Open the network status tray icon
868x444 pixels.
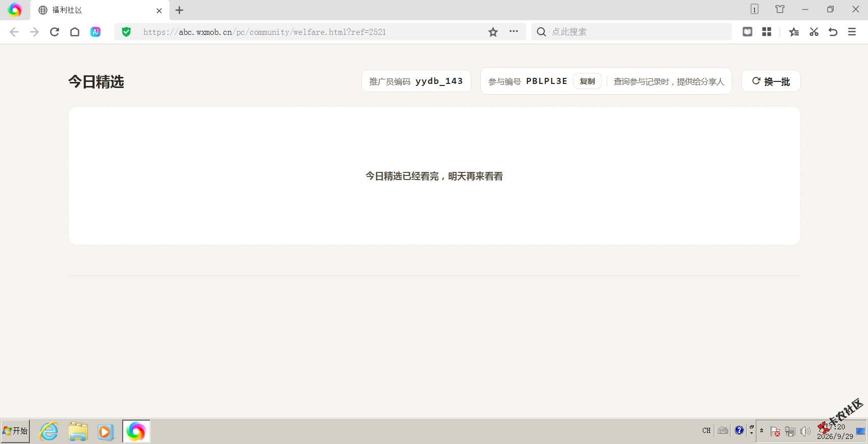[790, 431]
